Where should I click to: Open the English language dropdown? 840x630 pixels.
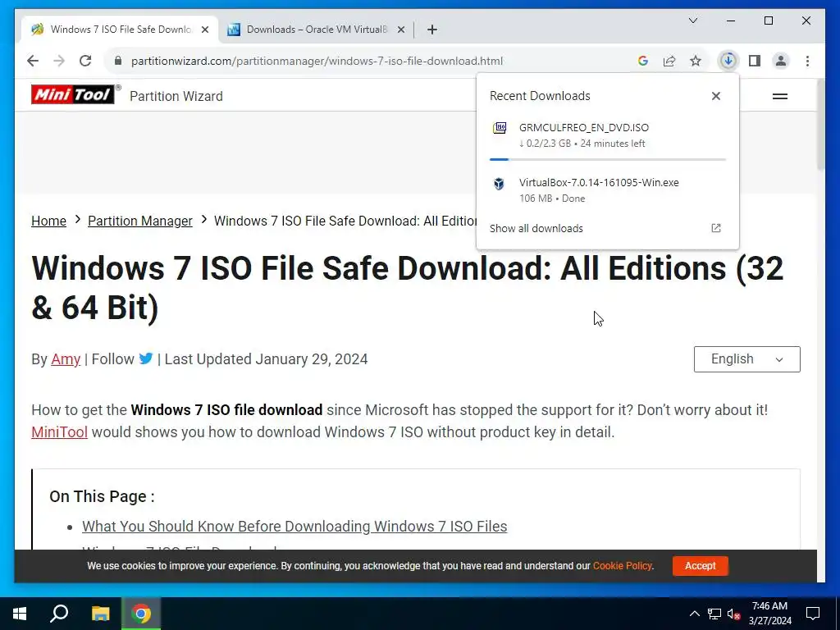coord(746,359)
